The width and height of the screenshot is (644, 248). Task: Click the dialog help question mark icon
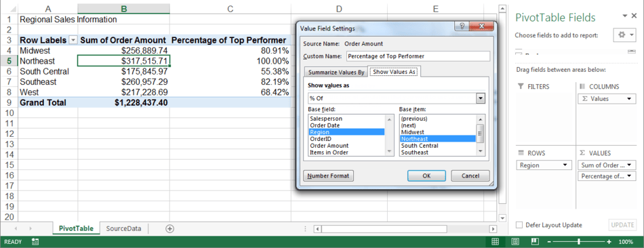pyautogui.click(x=462, y=27)
